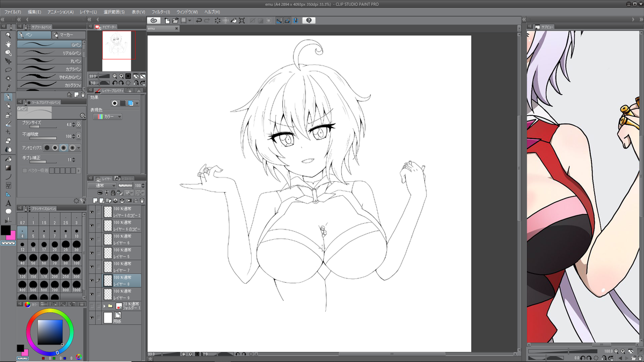Open the ファイル(F) menu
The image size is (644, 362).
point(13,12)
